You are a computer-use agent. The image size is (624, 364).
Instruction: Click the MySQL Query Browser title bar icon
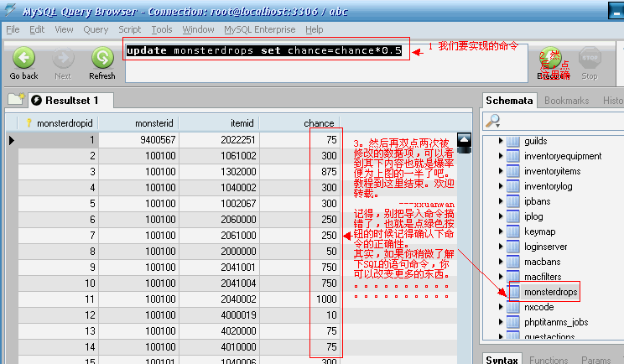[x=10, y=10]
